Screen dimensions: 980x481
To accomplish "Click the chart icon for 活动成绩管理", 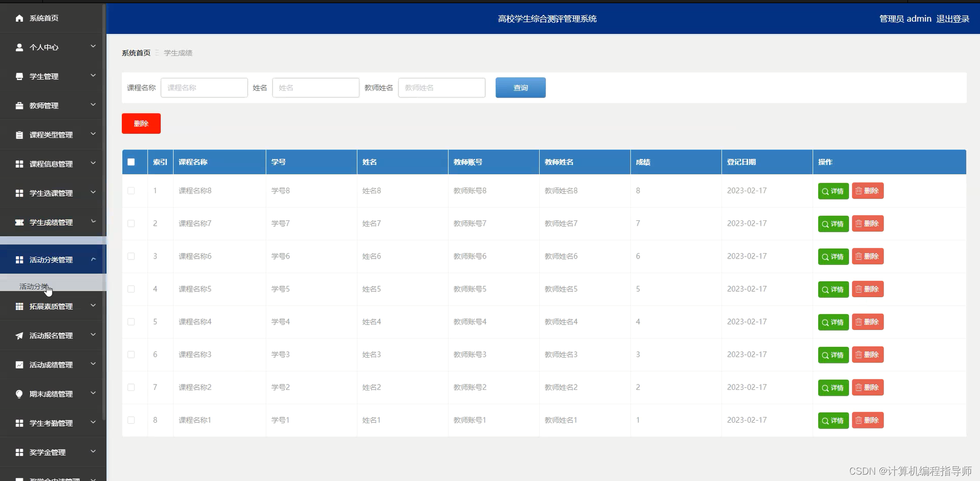I will (x=20, y=364).
